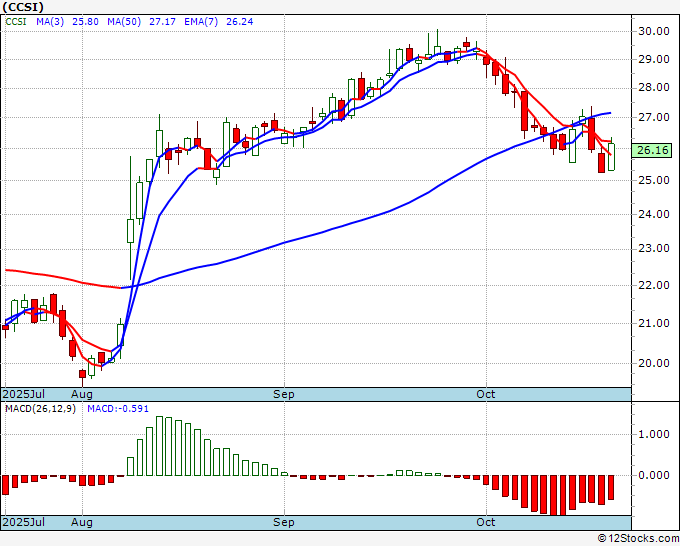Click the MACD:-0.591 value
680x546 pixels.
(x=118, y=409)
